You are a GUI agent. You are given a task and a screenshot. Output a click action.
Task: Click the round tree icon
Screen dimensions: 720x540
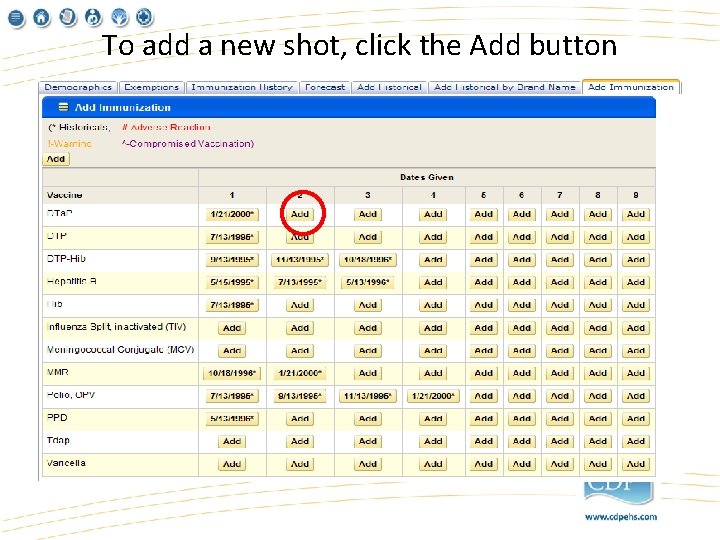pyautogui.click(x=119, y=17)
